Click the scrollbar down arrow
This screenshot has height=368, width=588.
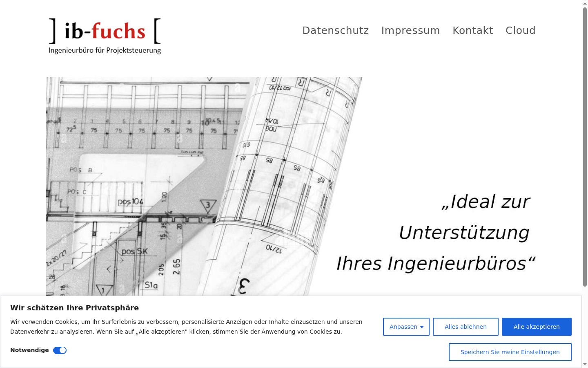(x=585, y=364)
